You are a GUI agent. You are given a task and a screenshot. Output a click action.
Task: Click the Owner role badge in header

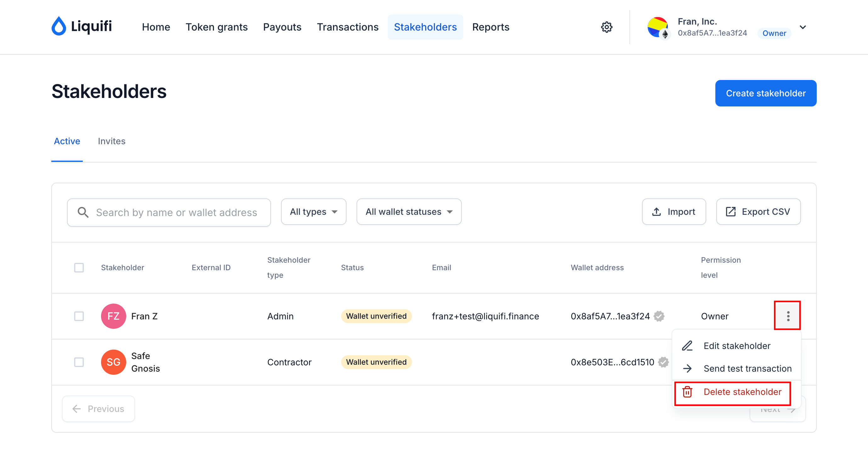pos(774,33)
